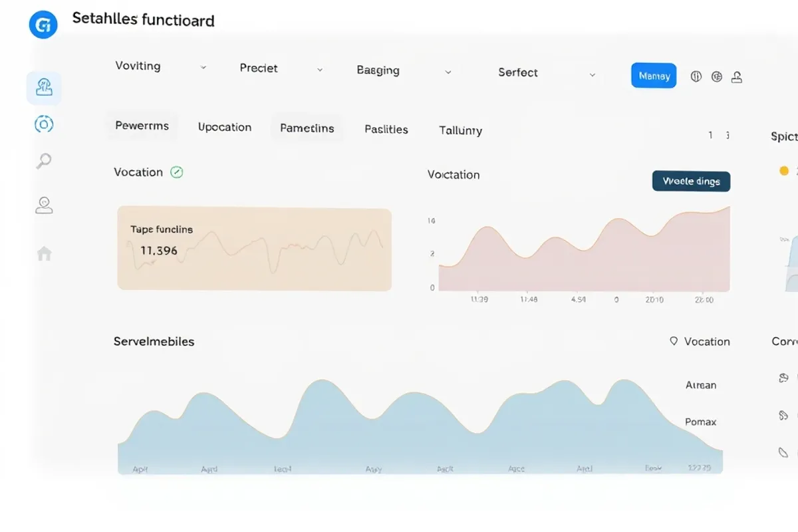Open the Basging dropdown
The height and width of the screenshot is (532, 798).
coord(448,72)
